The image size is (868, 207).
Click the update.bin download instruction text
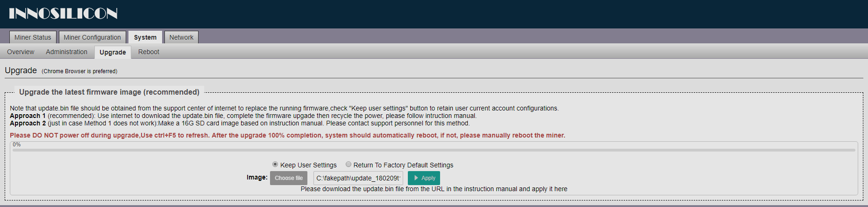tap(434, 189)
